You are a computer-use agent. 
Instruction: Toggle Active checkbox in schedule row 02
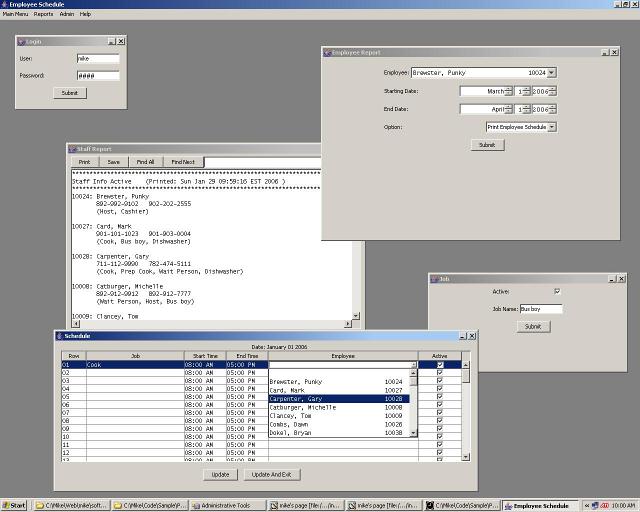tap(440, 373)
